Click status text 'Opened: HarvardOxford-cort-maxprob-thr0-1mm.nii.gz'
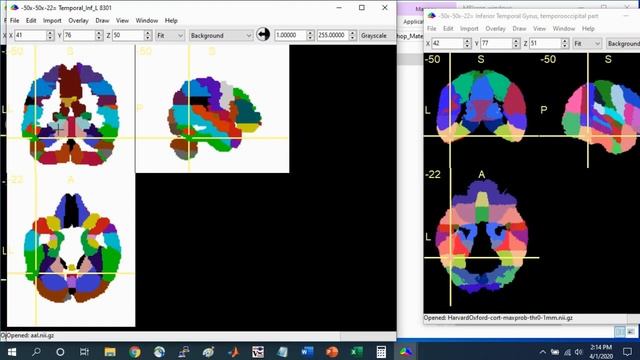The width and height of the screenshot is (640, 360). (498, 318)
